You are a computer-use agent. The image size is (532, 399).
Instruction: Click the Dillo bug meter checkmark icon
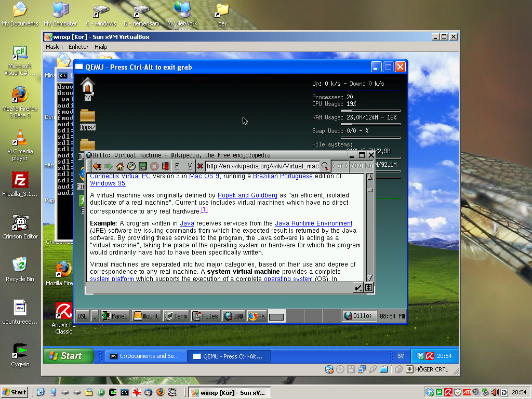point(357,288)
